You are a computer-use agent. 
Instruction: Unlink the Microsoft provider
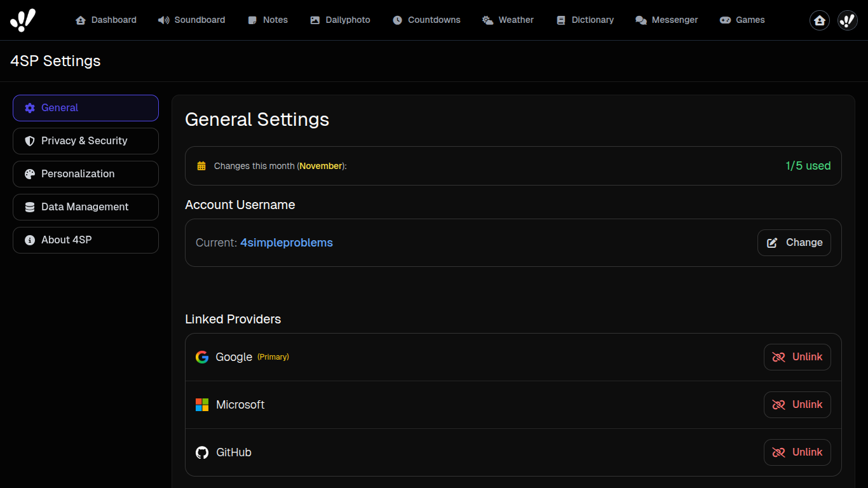[x=797, y=404]
